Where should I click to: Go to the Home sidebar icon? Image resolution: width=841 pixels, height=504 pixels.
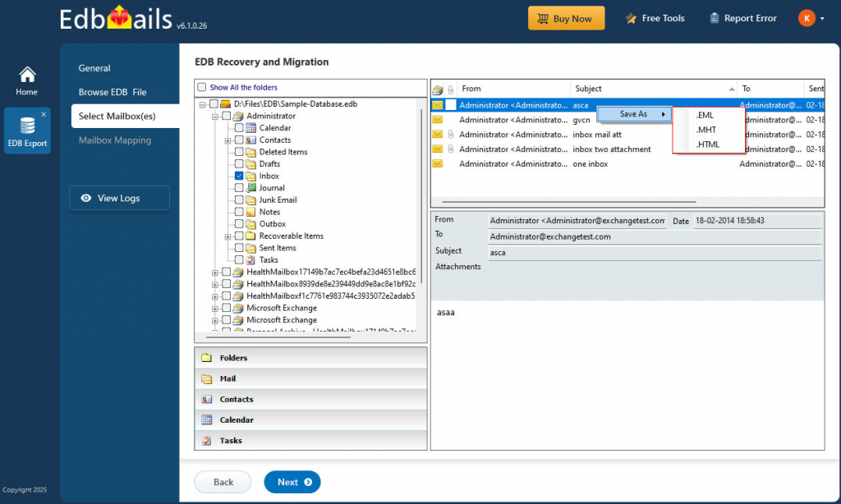[27, 81]
